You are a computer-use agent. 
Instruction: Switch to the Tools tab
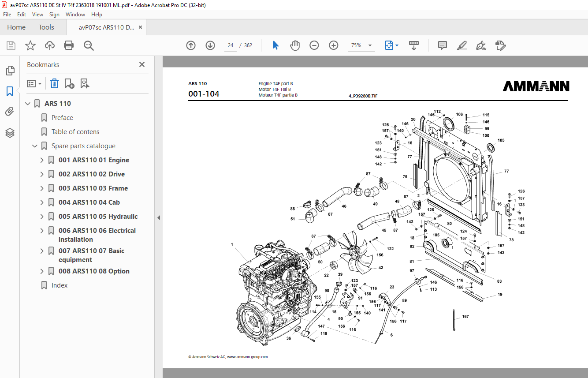click(x=46, y=27)
